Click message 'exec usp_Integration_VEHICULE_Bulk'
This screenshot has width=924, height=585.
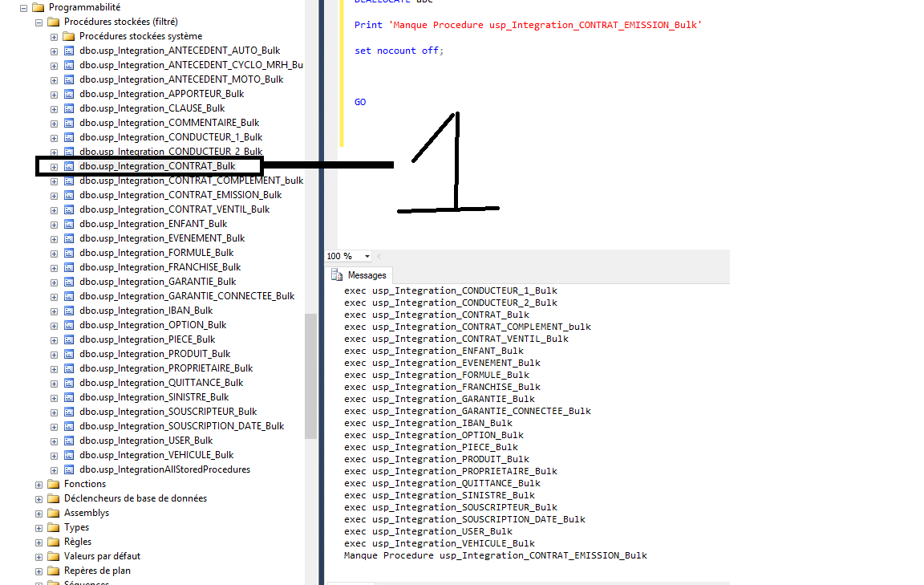coord(440,544)
